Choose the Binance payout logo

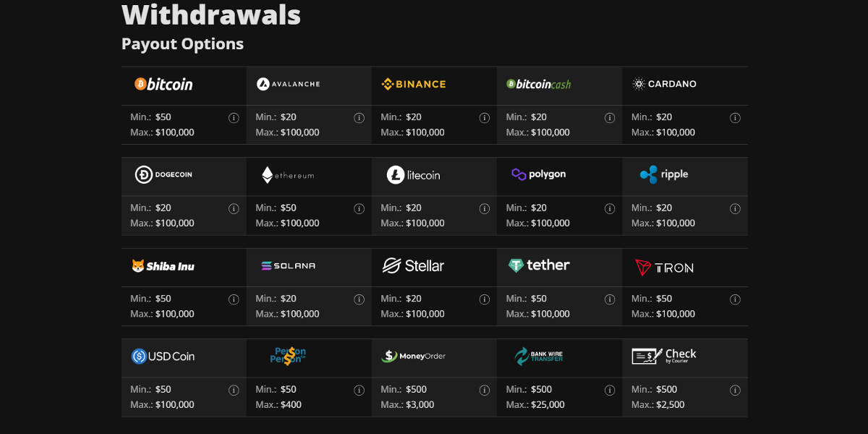point(414,84)
